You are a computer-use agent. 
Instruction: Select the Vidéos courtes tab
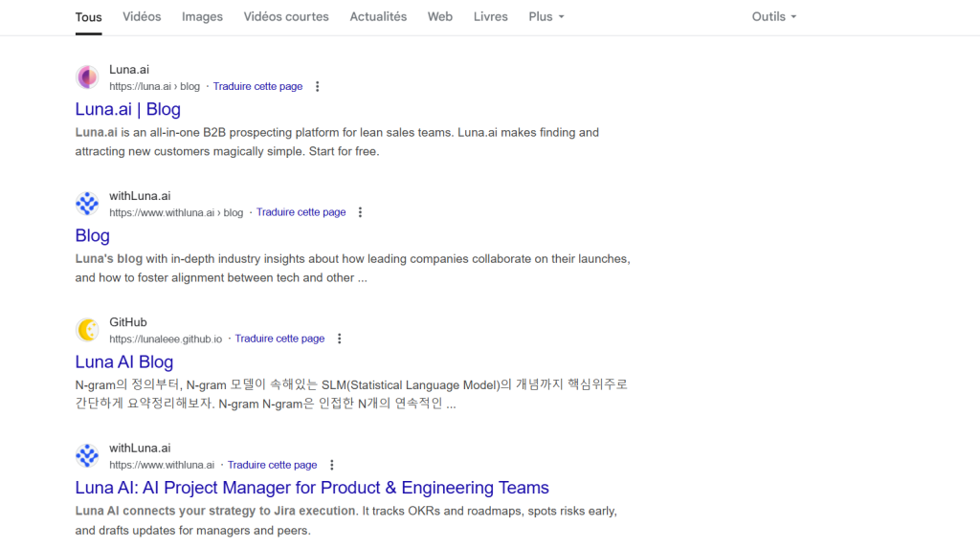coord(286,17)
